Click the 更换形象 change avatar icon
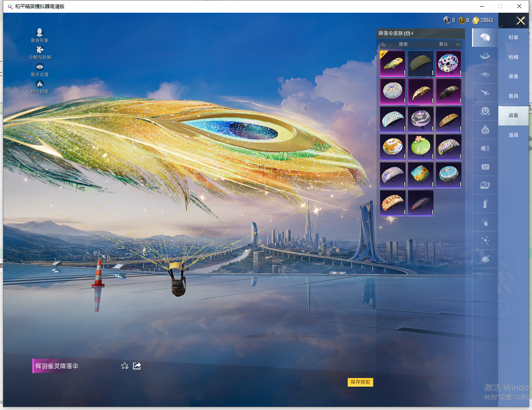This screenshot has width=532, height=410. [x=39, y=32]
